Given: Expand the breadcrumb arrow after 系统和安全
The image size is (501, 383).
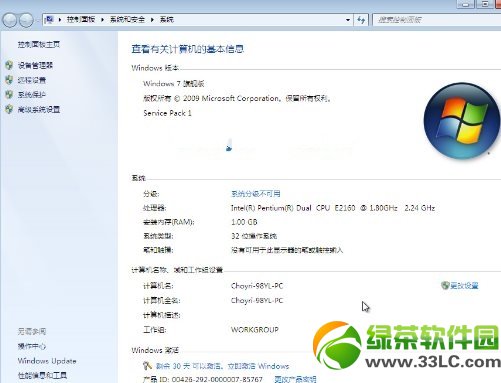Looking at the screenshot, I should [x=152, y=20].
